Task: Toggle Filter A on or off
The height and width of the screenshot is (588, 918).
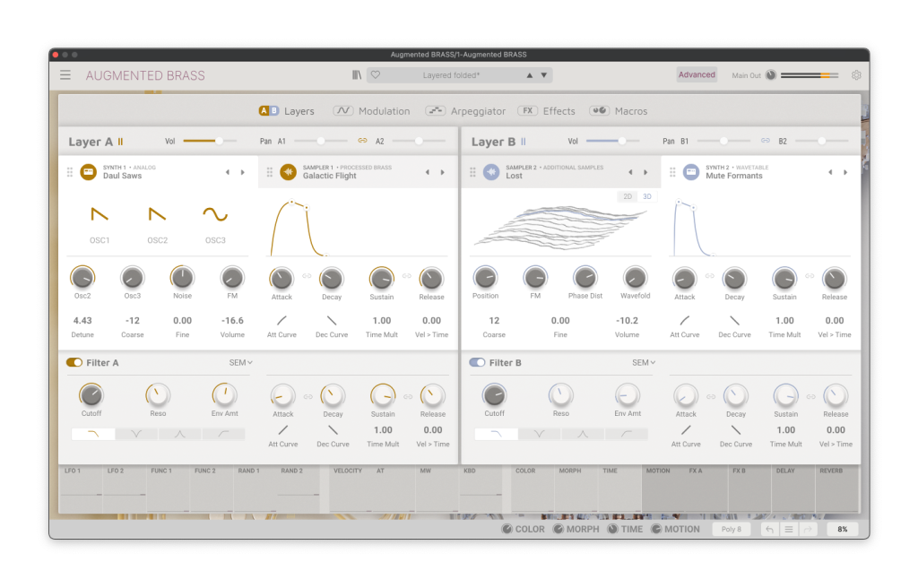Action: (74, 362)
